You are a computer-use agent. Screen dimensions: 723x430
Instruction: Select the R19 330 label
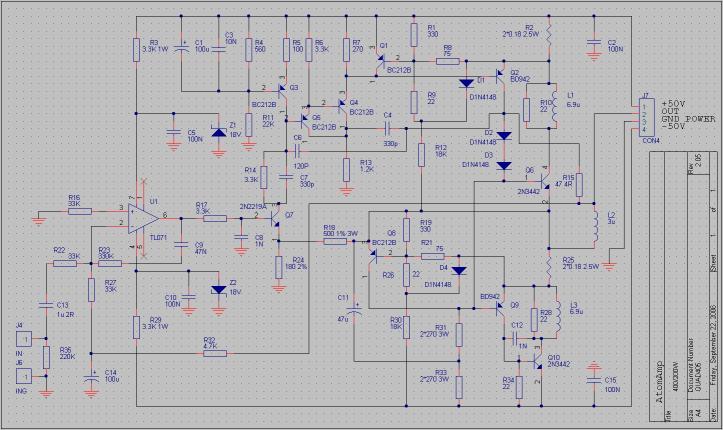pos(425,225)
